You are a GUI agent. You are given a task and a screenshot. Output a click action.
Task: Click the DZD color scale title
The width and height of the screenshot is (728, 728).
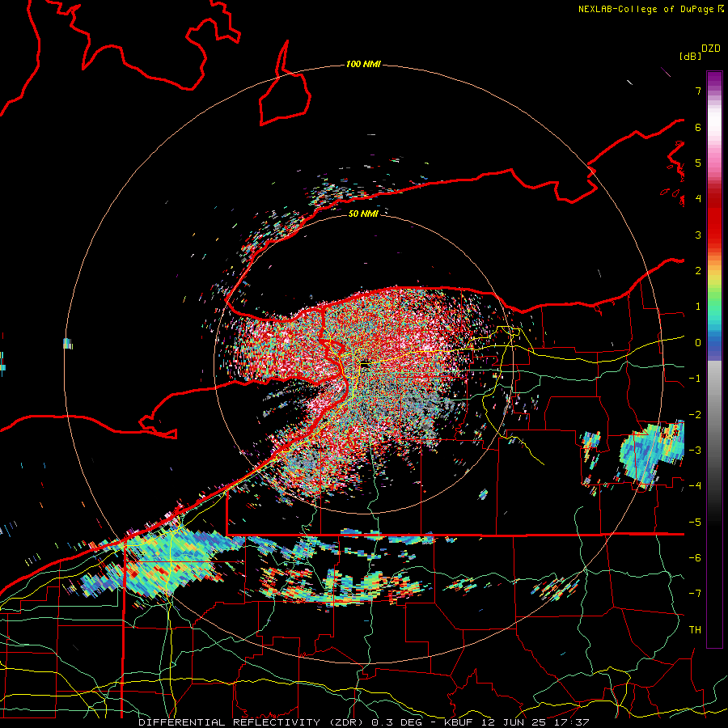pos(711,49)
